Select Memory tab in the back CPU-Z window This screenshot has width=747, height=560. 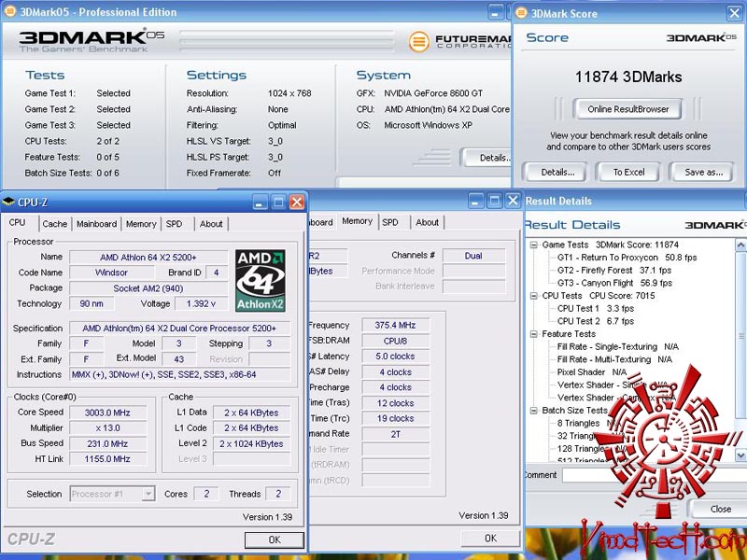click(358, 221)
